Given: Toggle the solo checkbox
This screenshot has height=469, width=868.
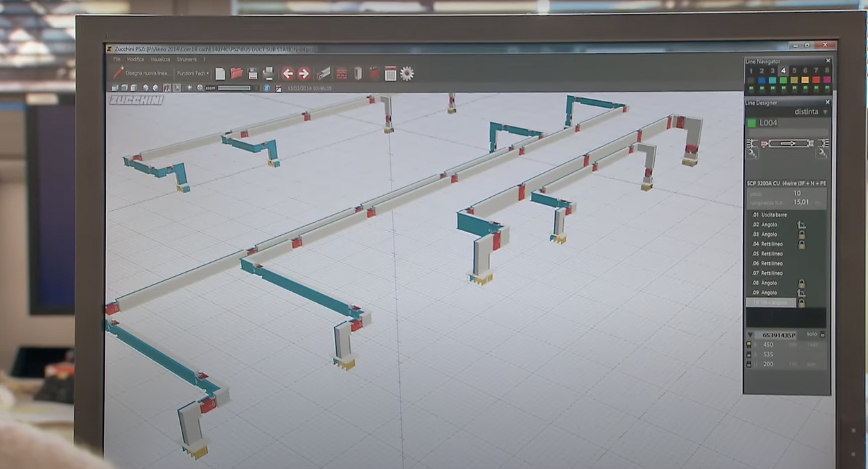Looking at the screenshot, I should [x=822, y=335].
